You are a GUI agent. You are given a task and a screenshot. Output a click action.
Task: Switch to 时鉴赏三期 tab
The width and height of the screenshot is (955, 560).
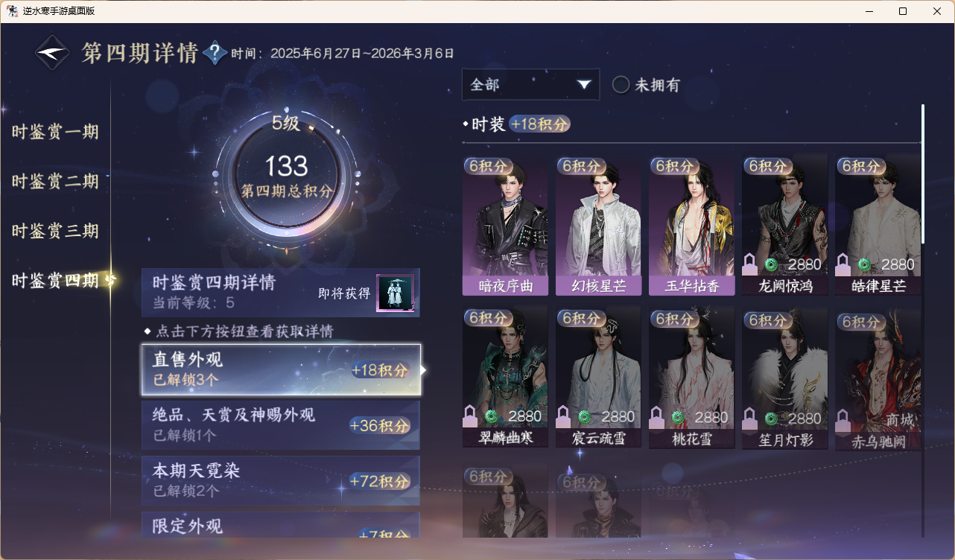[x=55, y=231]
